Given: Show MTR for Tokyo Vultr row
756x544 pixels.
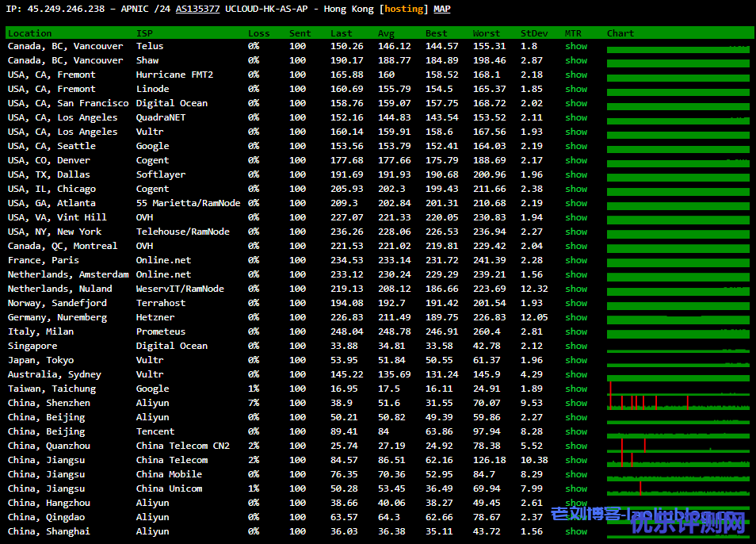Looking at the screenshot, I should point(576,360).
